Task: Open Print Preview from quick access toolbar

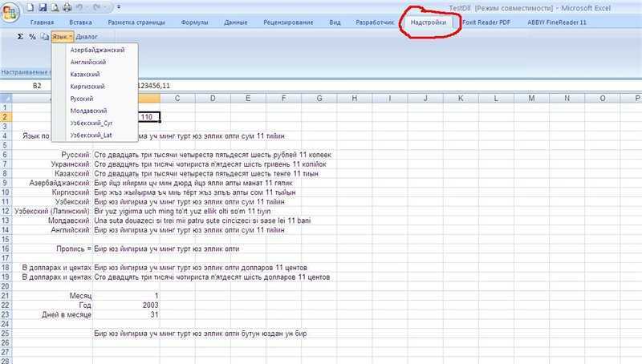Action: tap(55, 7)
